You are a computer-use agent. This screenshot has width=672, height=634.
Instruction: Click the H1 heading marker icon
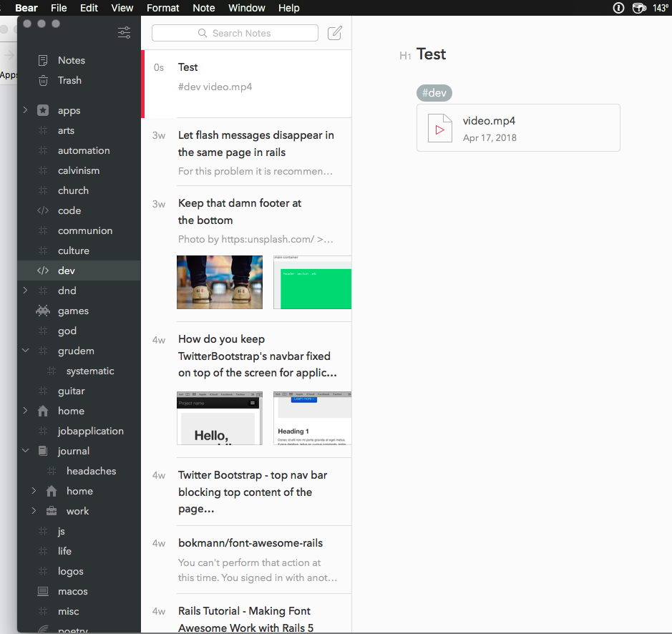pyautogui.click(x=405, y=56)
